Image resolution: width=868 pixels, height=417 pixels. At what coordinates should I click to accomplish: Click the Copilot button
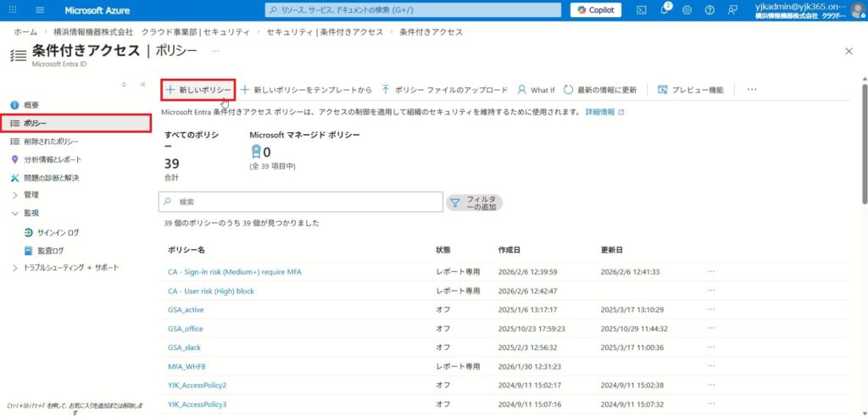[x=596, y=10]
